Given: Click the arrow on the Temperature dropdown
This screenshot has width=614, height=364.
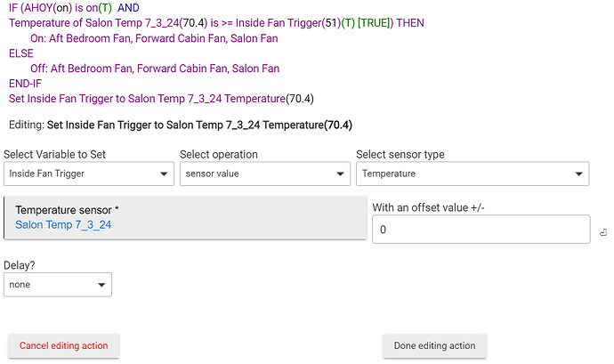Looking at the screenshot, I should (578, 174).
